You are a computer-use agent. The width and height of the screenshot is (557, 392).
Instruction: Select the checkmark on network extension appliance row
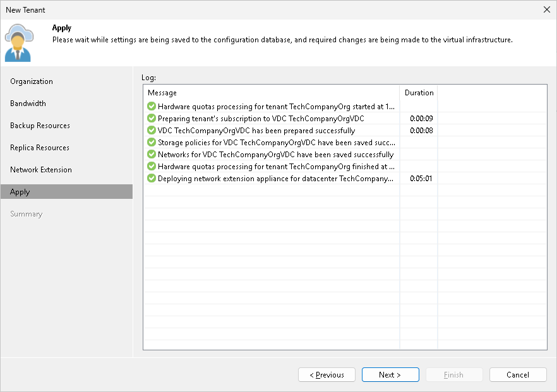coord(152,179)
